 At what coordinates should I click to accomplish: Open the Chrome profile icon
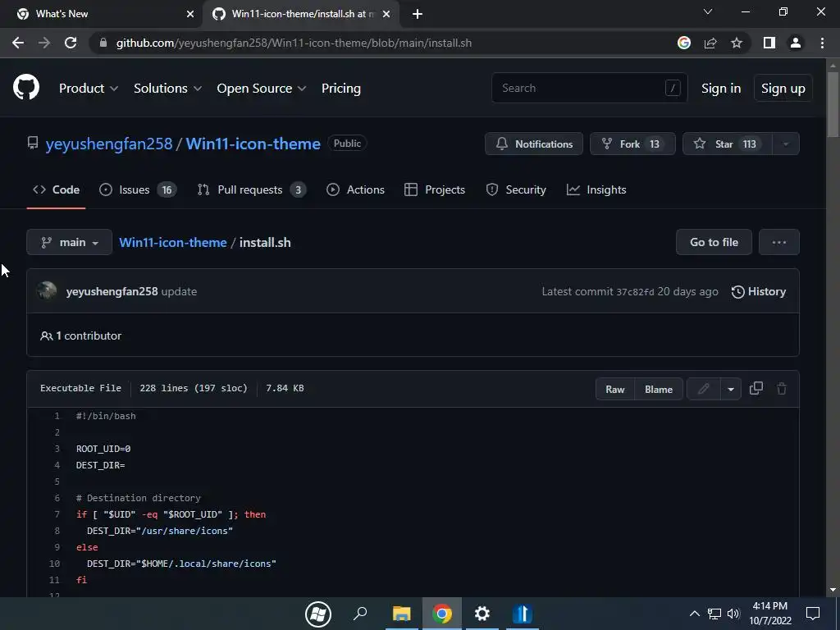tap(796, 43)
